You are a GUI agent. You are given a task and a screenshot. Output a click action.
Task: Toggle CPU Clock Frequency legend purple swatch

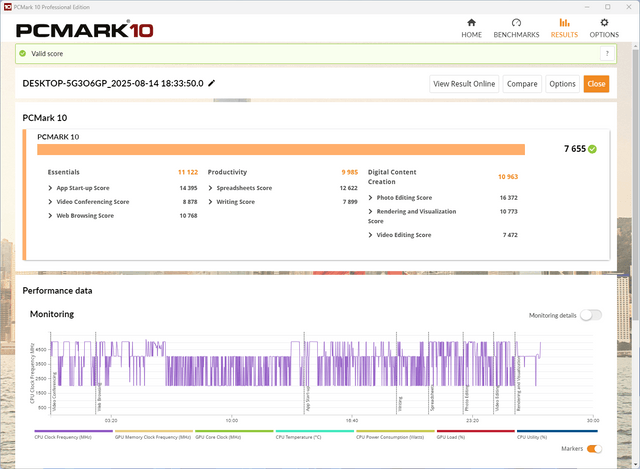coord(73,431)
